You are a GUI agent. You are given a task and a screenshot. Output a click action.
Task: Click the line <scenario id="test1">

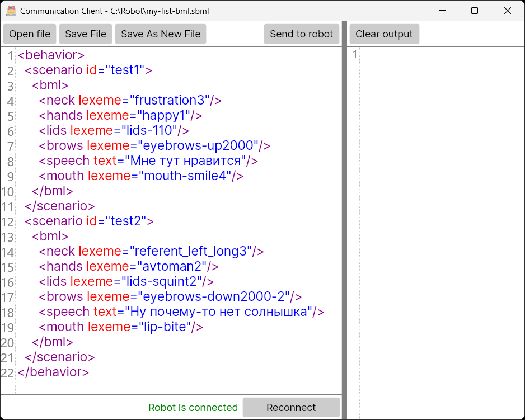click(x=88, y=70)
